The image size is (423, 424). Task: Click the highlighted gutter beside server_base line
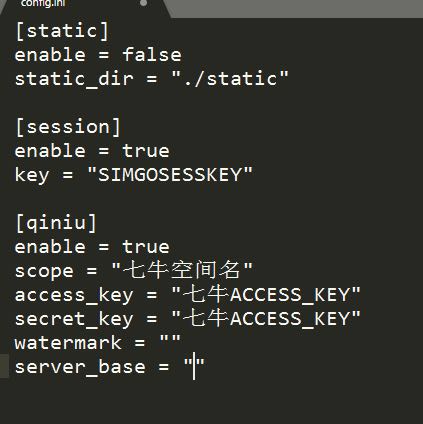(x=4, y=366)
